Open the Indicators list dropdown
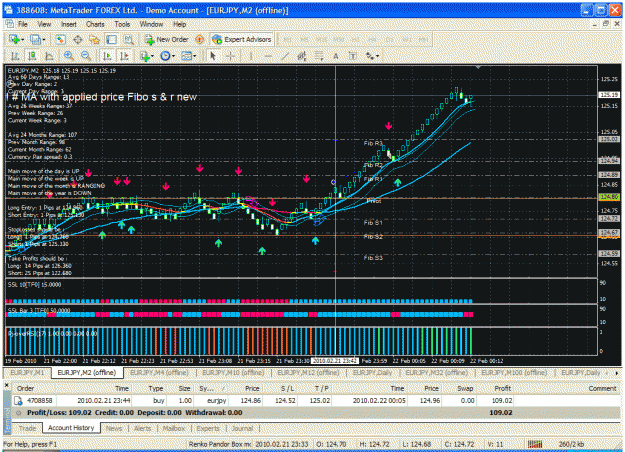Screen dimensions: 625x452 coord(147,56)
